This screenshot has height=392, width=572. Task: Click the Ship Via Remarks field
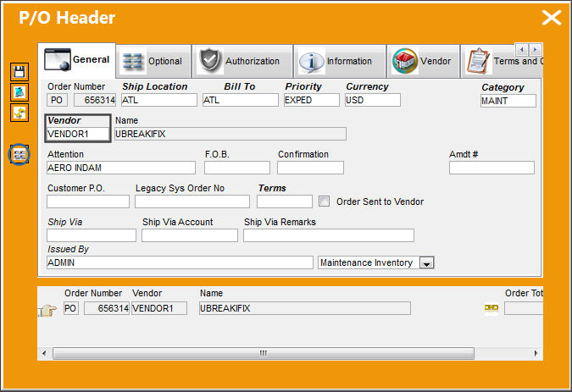tap(329, 235)
